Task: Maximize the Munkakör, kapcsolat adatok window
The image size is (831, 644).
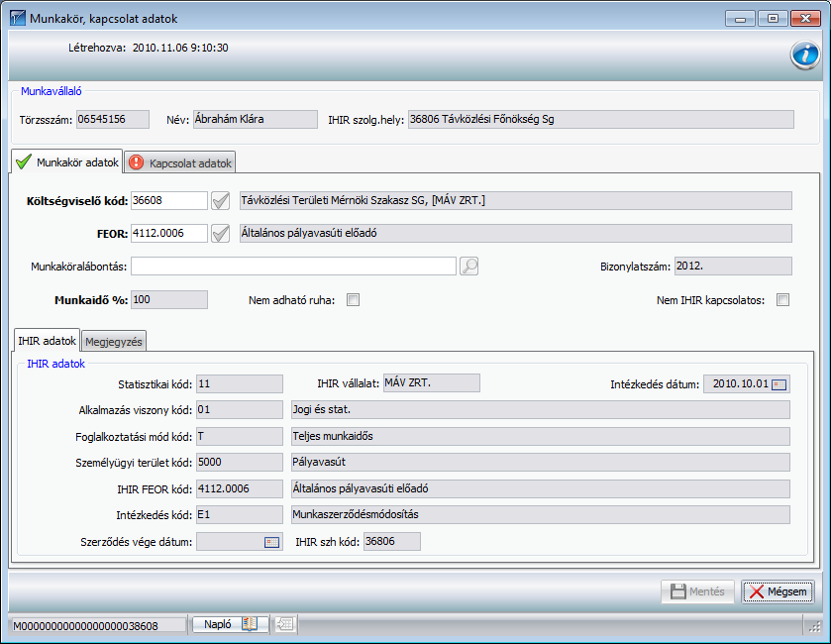Action: [773, 19]
